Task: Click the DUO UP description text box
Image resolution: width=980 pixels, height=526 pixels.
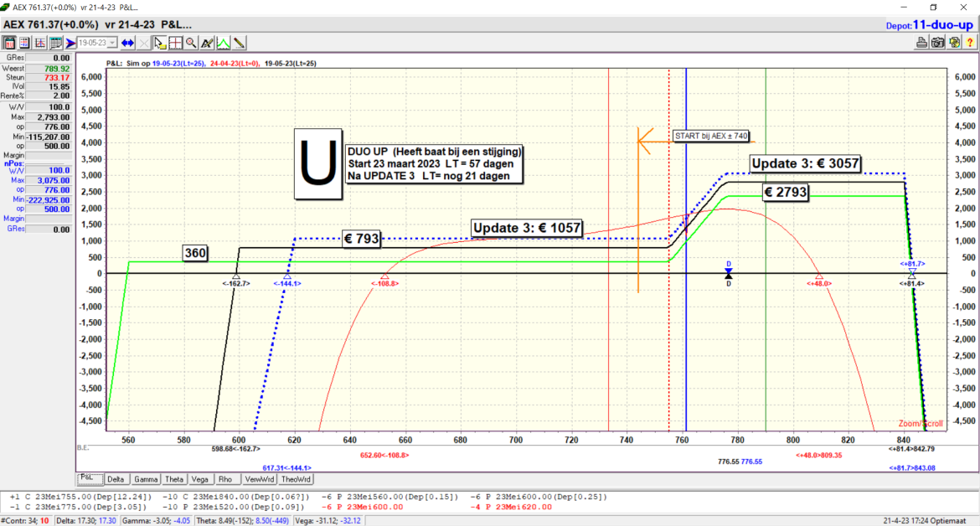Action: 435,163
